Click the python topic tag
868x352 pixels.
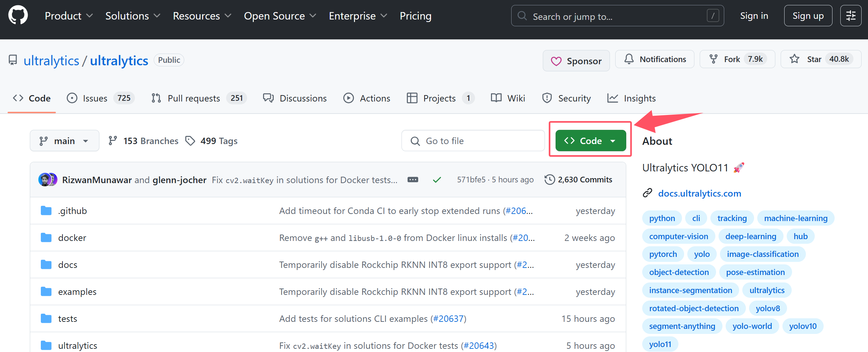pos(662,218)
